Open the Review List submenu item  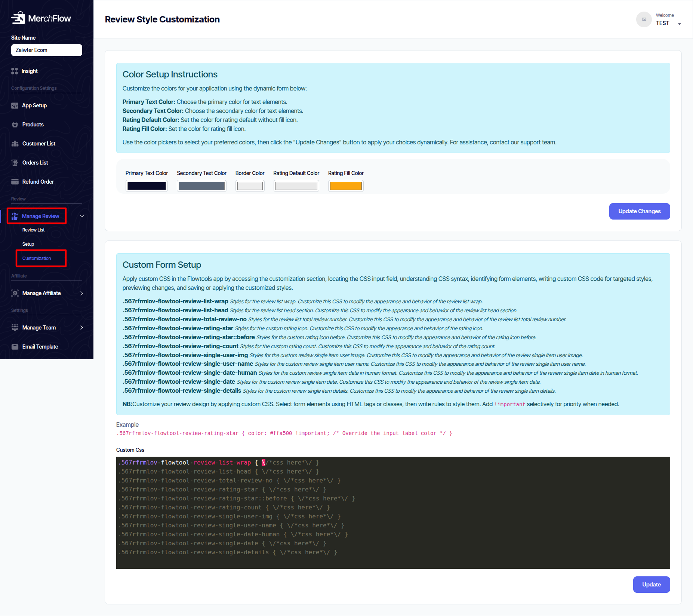(33, 230)
